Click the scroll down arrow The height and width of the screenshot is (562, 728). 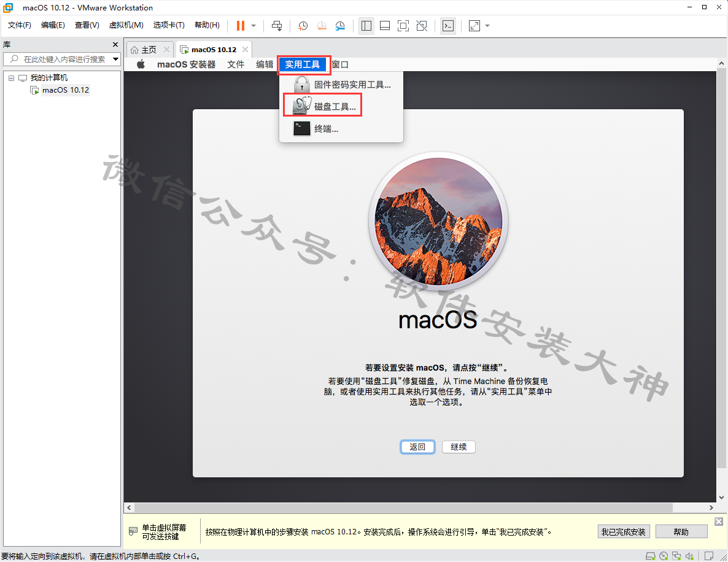point(721,497)
